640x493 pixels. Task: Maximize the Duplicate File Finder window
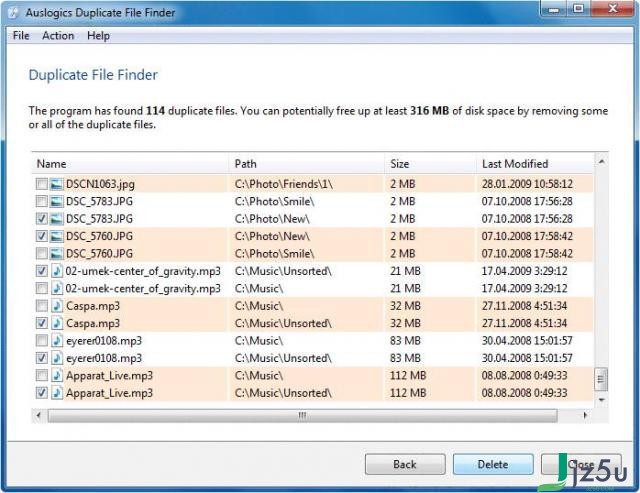coord(578,9)
